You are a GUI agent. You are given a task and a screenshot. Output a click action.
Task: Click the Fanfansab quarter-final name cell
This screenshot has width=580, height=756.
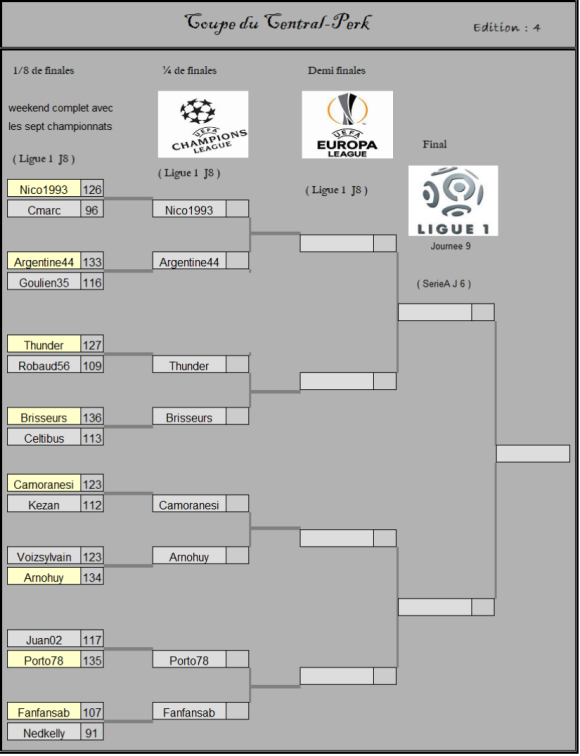click(x=189, y=712)
